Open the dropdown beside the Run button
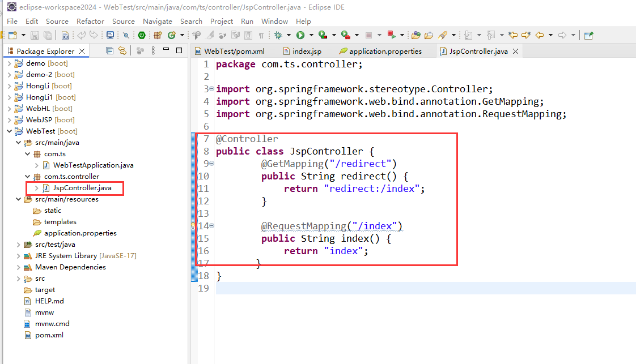This screenshot has height=364, width=636. [x=312, y=35]
